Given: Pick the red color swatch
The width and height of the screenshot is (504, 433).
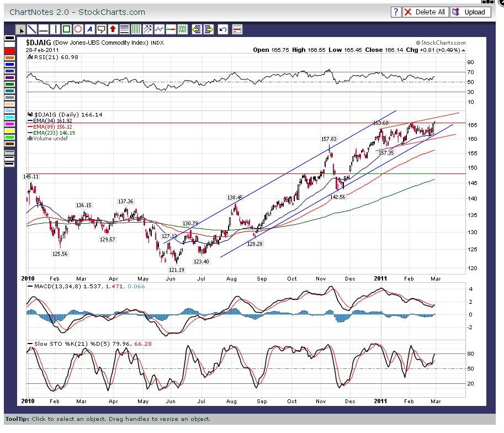Looking at the screenshot, I should (x=9, y=51).
